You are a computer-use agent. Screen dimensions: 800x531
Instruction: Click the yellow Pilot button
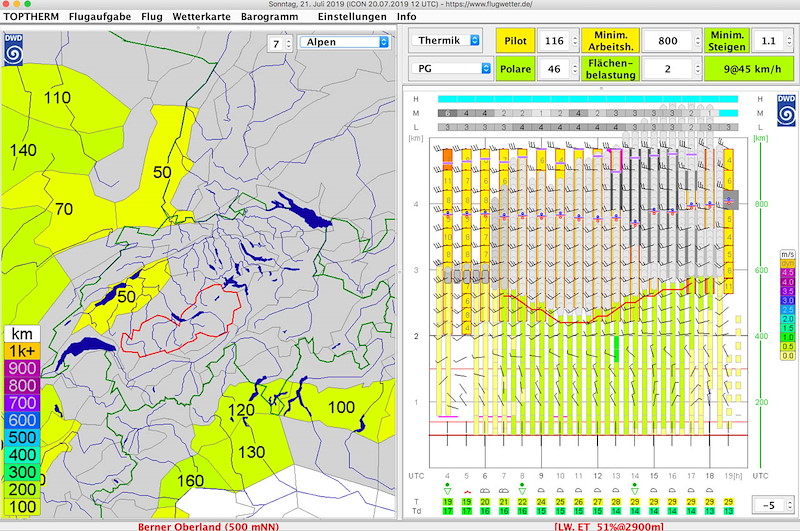(x=515, y=40)
